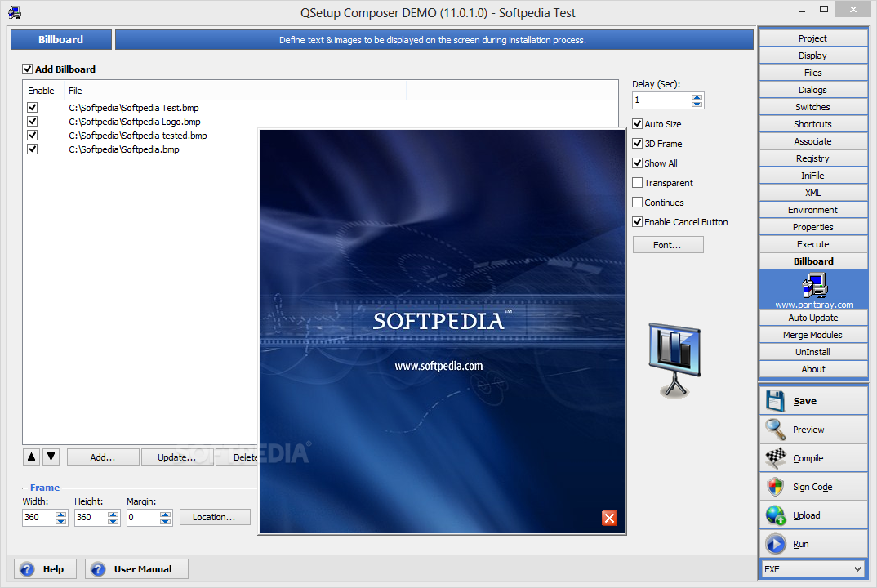Close the billboard preview with red X
Image resolution: width=877 pixels, height=588 pixels.
tap(609, 518)
